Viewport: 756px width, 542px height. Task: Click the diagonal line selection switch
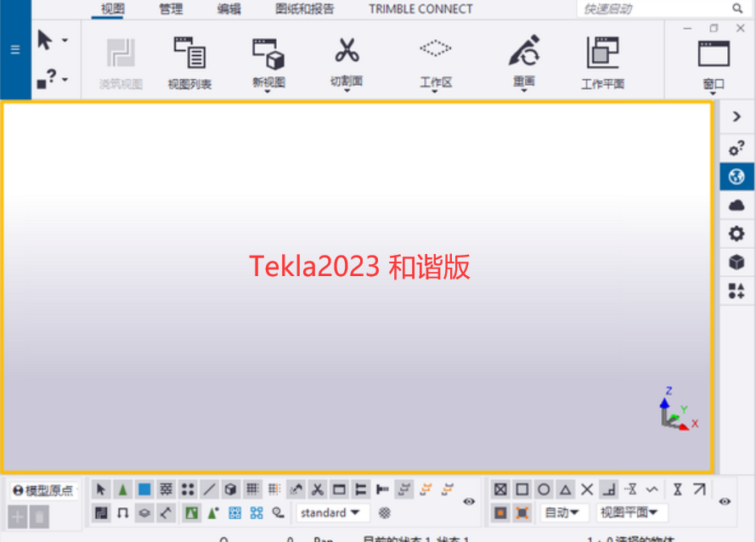coord(209,489)
